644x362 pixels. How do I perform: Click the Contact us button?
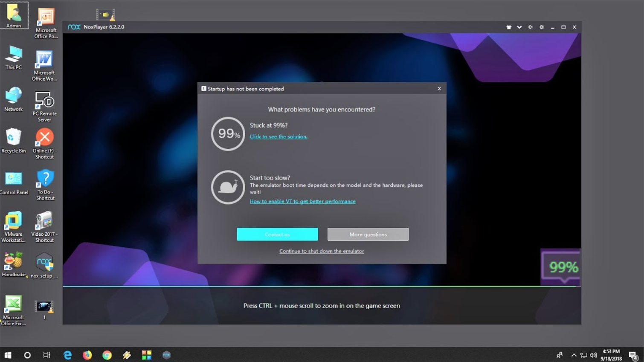pos(277,234)
